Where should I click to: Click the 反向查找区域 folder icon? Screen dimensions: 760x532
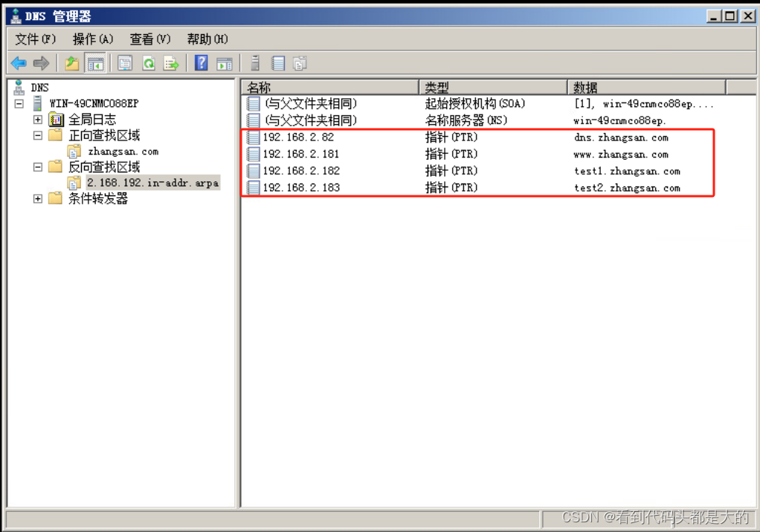[55, 167]
